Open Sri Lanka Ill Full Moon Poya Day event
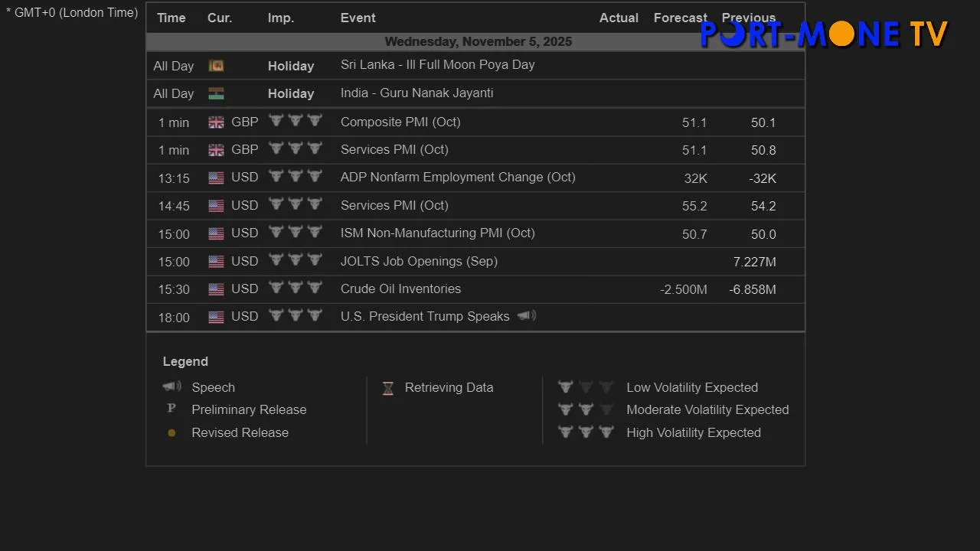 pos(438,65)
